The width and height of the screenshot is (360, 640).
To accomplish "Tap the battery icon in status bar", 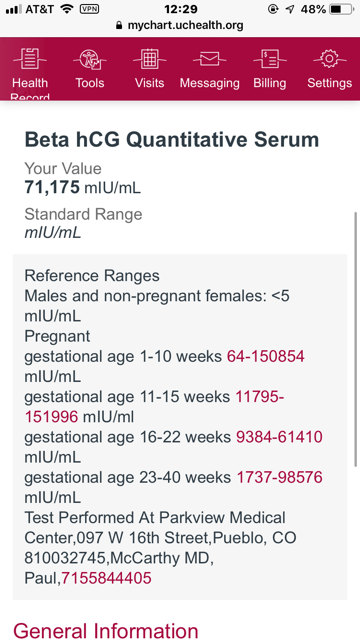I will [341, 9].
